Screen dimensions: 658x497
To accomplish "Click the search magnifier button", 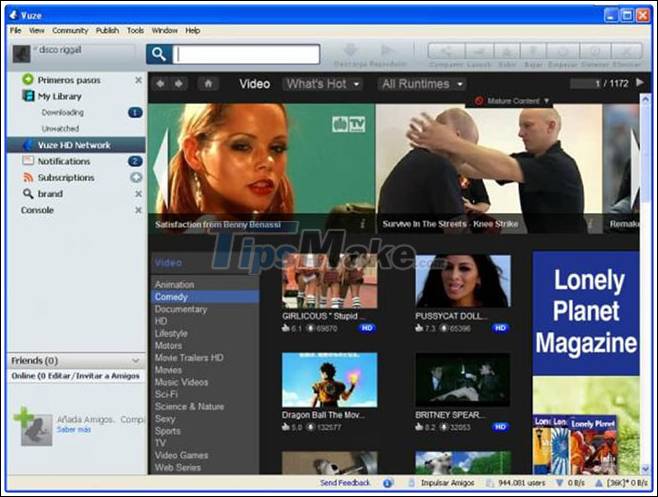I will (x=159, y=54).
